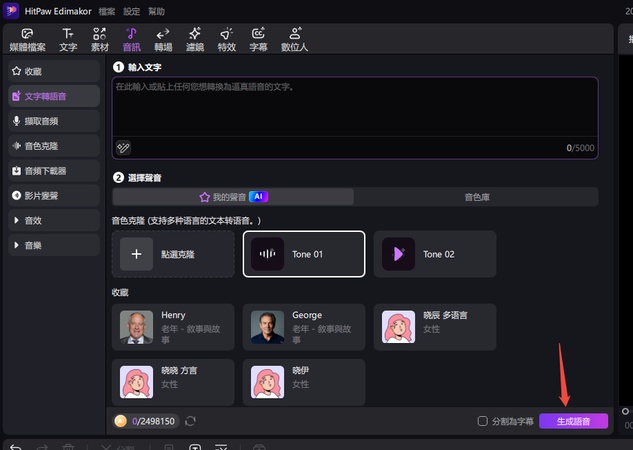Image resolution: width=633 pixels, height=450 pixels.
Task: Choose the Henry voice
Action: tap(173, 327)
